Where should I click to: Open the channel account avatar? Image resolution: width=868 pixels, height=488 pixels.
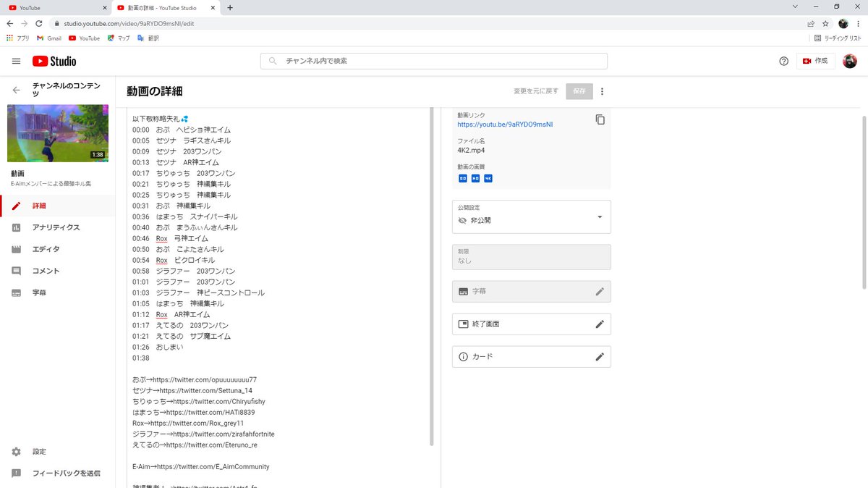pyautogui.click(x=850, y=61)
